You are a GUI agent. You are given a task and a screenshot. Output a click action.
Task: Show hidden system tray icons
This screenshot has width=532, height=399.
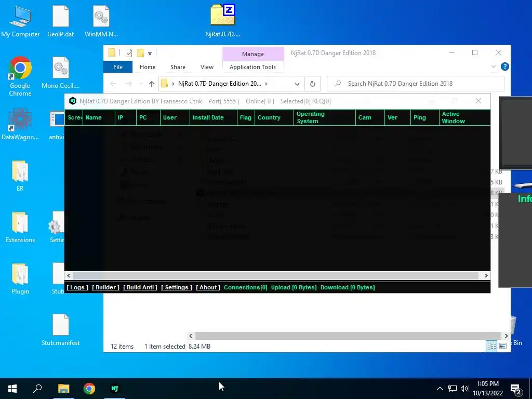pos(440,389)
